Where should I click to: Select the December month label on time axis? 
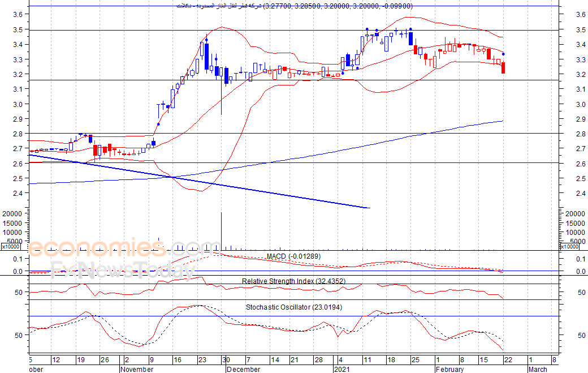click(x=243, y=369)
